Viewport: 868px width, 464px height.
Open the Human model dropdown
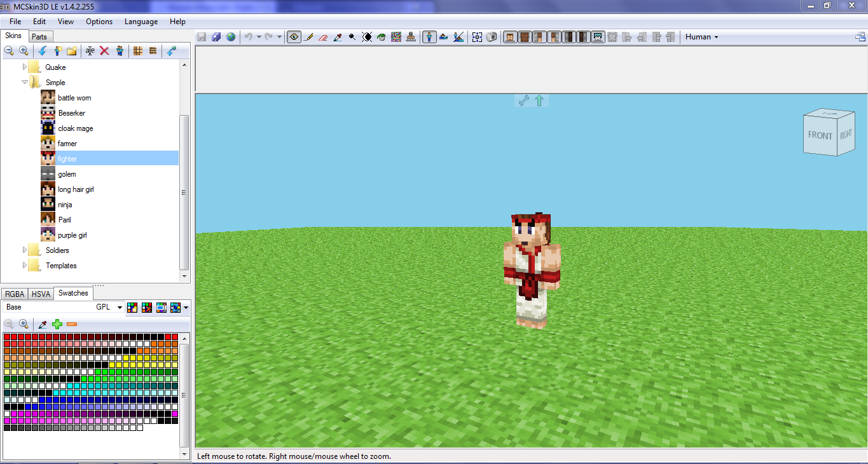tap(701, 37)
